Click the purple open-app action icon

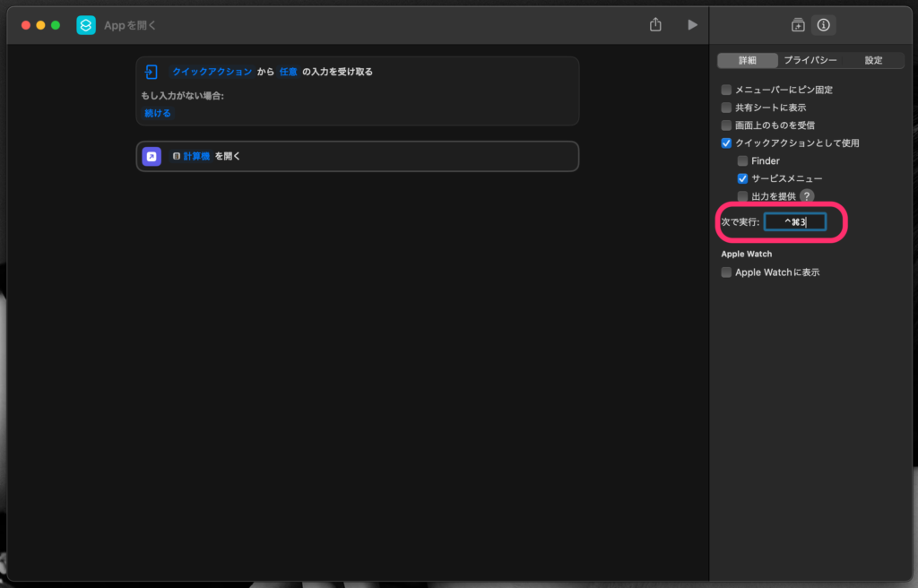pos(152,156)
